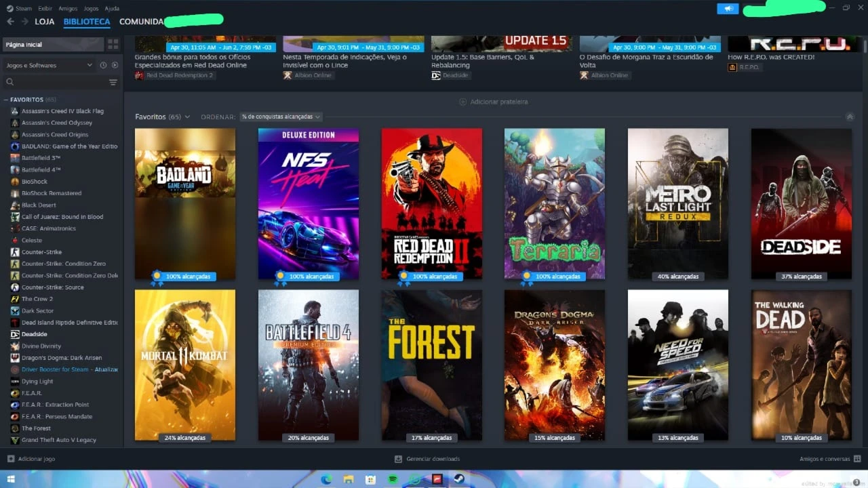Open The Walking Dead cover
The height and width of the screenshot is (488, 868).
tap(802, 365)
